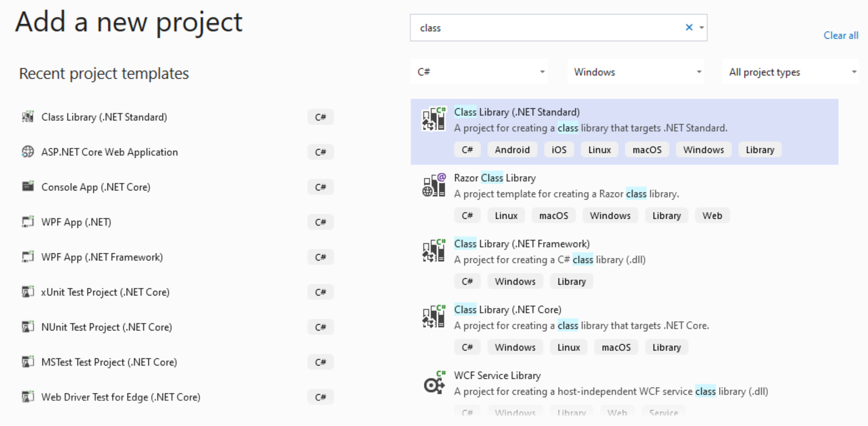
Task: Click the Class Library (.NET Core) result icon
Action: [434, 316]
